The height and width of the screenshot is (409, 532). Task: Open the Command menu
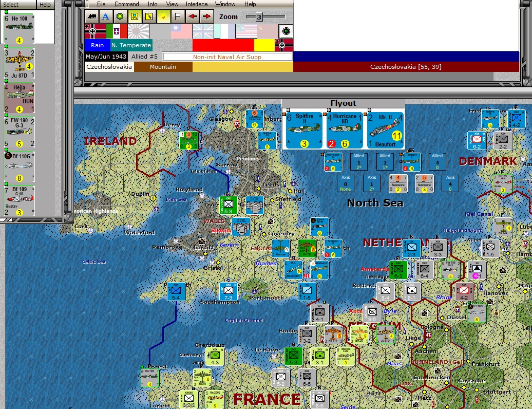point(126,4)
